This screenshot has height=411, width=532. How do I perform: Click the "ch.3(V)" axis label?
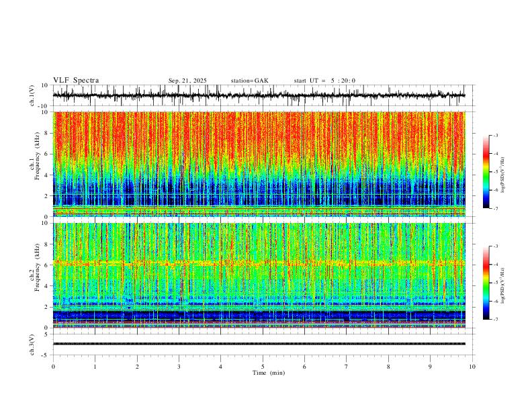coord(32,345)
